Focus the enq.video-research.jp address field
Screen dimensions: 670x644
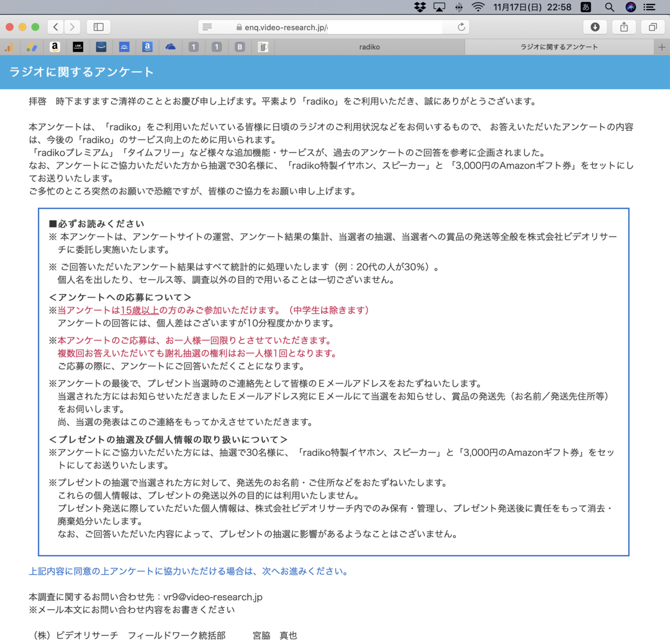pyautogui.click(x=333, y=27)
